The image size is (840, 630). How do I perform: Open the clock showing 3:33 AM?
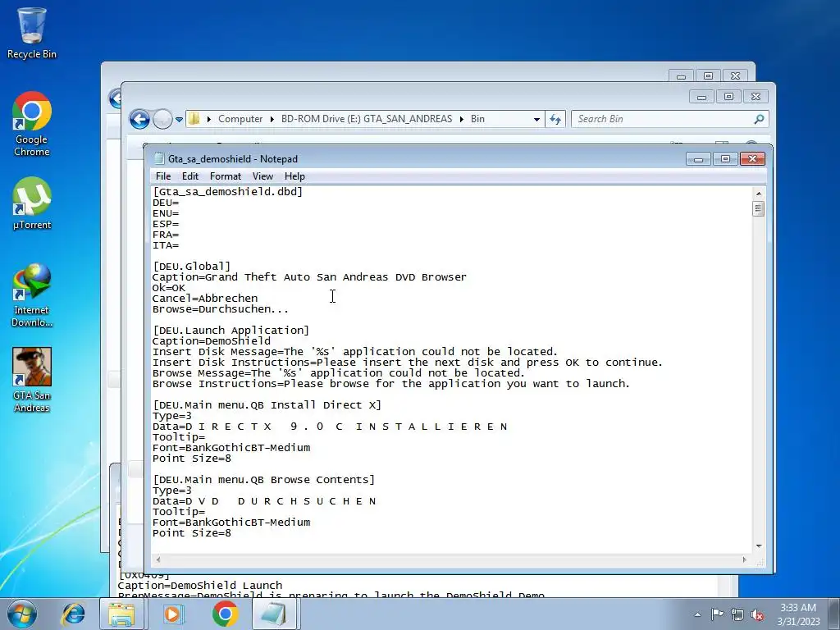(x=798, y=614)
